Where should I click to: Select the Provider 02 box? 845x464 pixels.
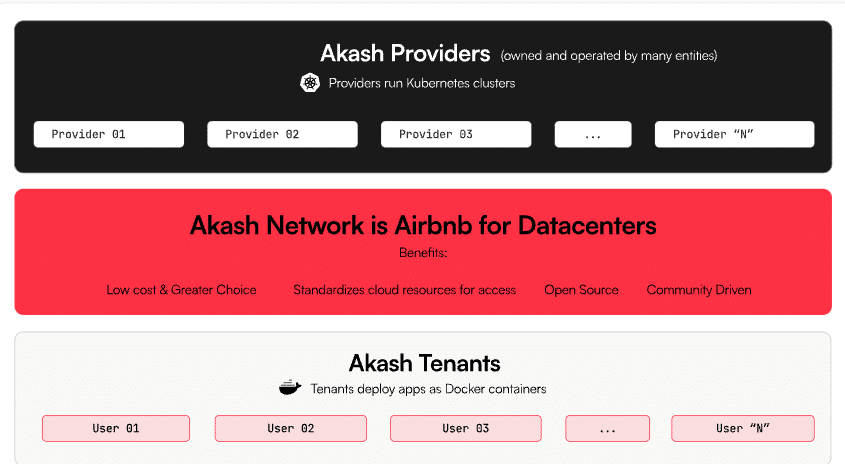point(282,134)
